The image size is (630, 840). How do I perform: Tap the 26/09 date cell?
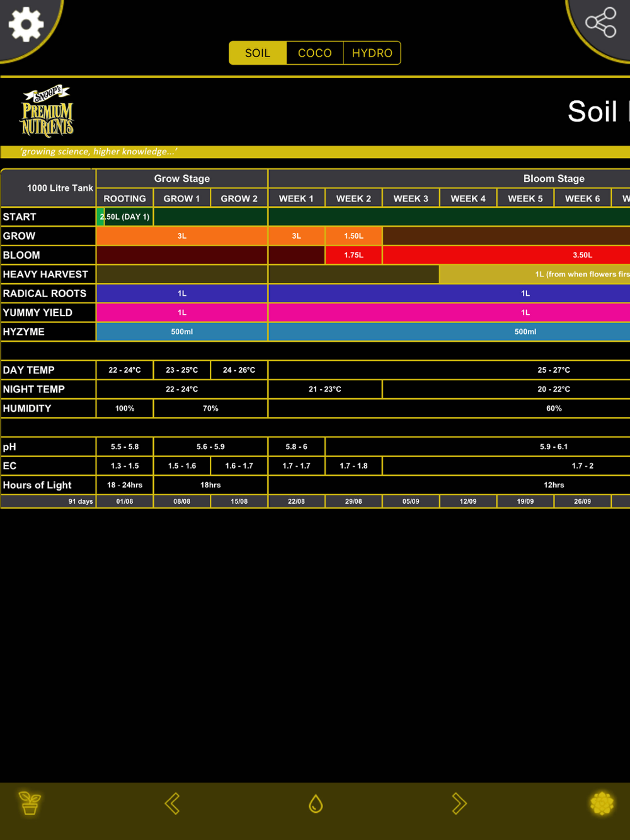tap(583, 501)
